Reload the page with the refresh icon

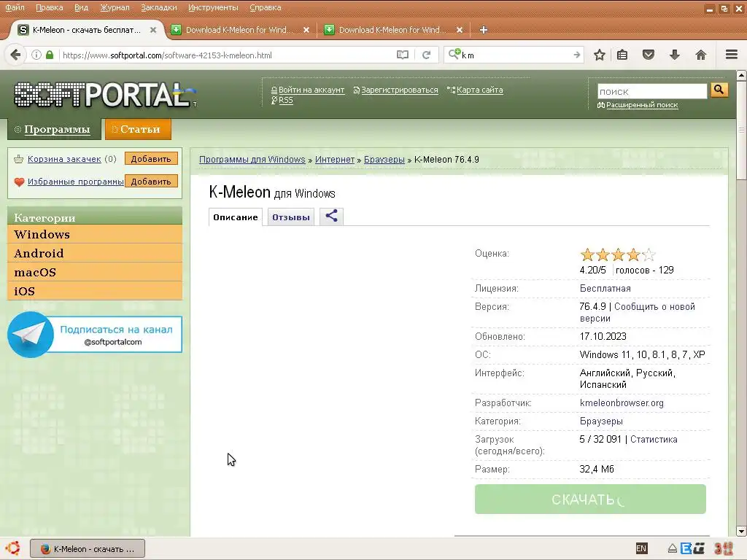[426, 55]
